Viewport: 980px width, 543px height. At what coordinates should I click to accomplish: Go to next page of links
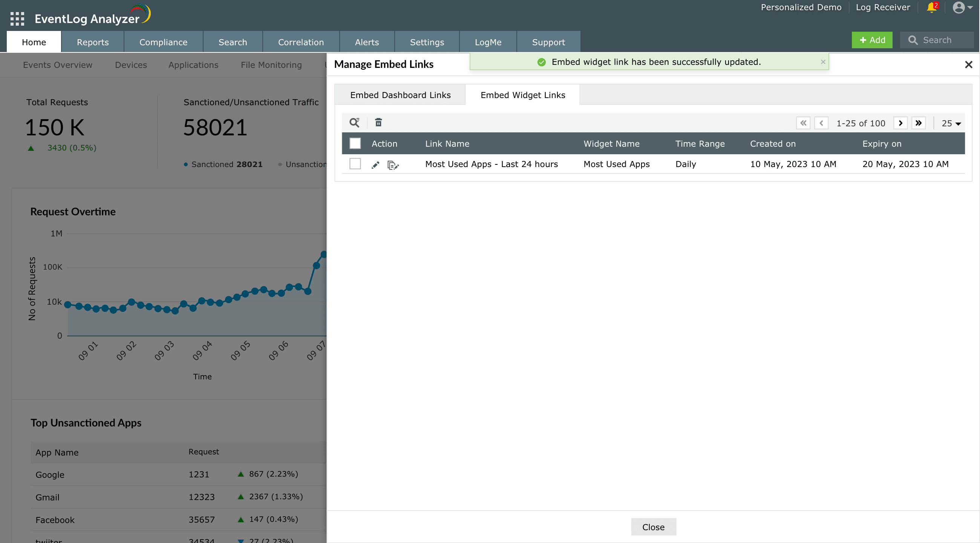900,123
